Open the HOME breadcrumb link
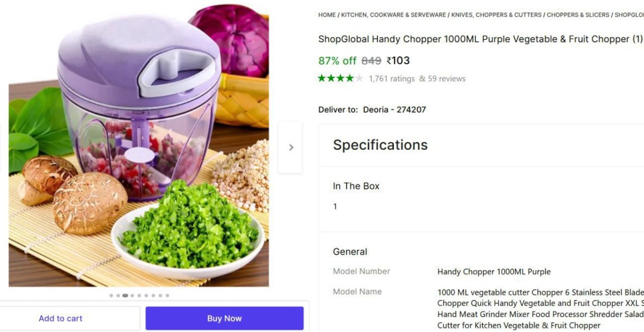The height and width of the screenshot is (332, 644). pyautogui.click(x=327, y=15)
